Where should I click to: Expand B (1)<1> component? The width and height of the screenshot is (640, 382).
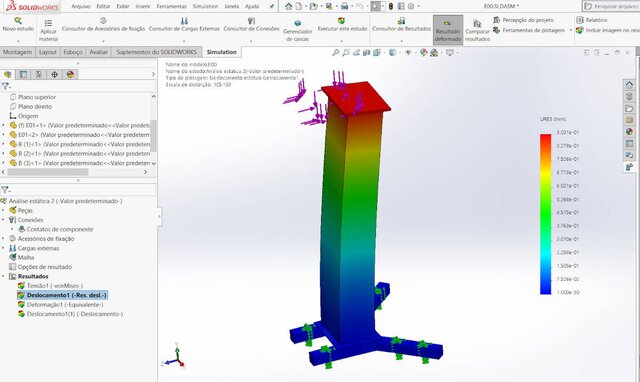[x=3, y=144]
